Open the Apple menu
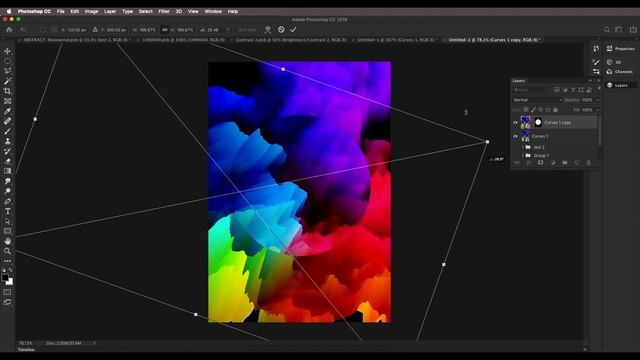The image size is (640, 360). [9, 11]
